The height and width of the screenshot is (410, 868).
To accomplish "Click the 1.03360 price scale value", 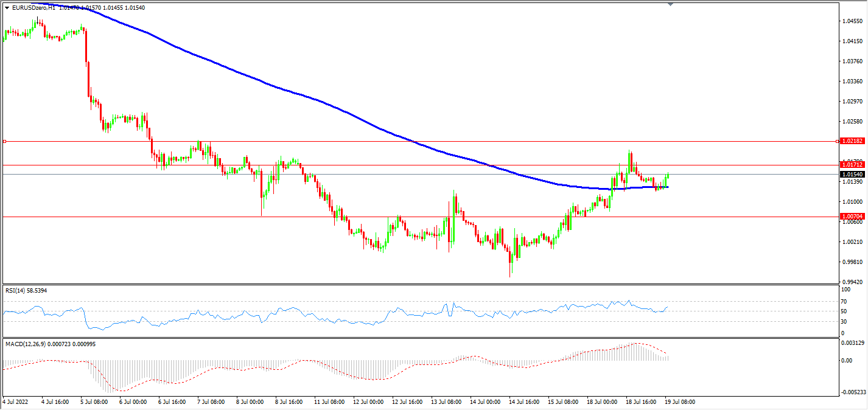I will click(x=852, y=82).
